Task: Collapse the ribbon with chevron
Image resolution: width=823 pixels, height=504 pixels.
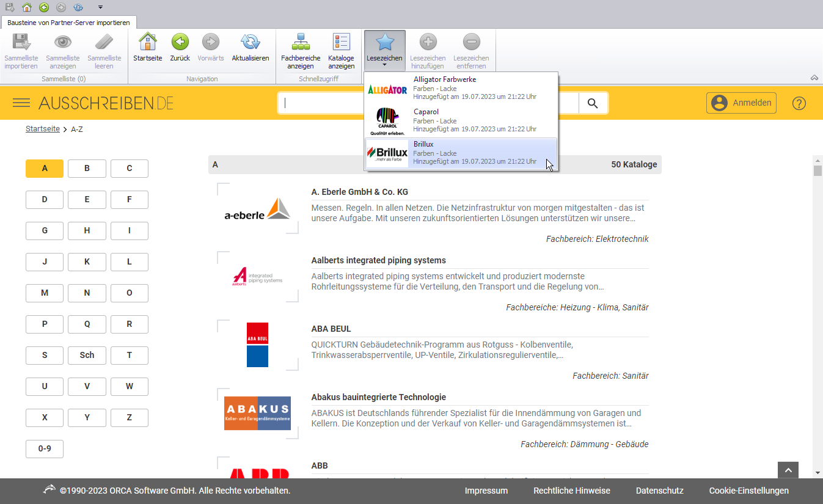Action: (x=814, y=78)
